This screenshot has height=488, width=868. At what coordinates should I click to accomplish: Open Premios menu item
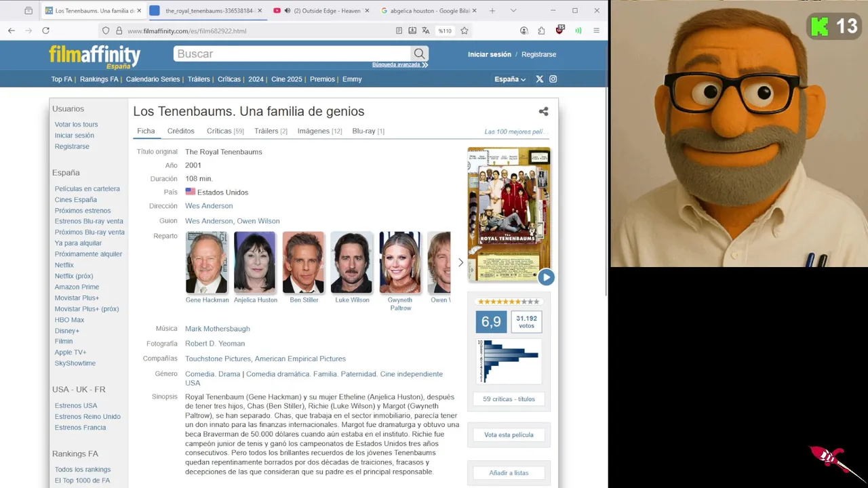(x=322, y=79)
